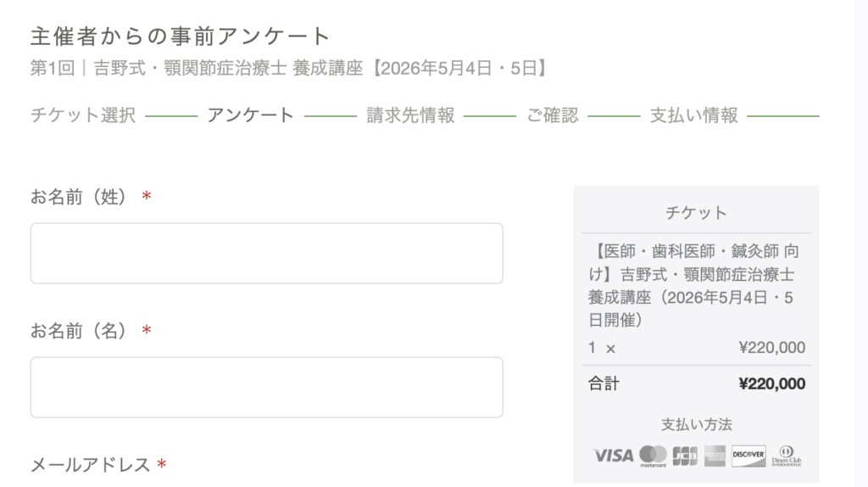868x487 pixels.
Task: Jump to 請求先情報 step
Action: pos(410,115)
